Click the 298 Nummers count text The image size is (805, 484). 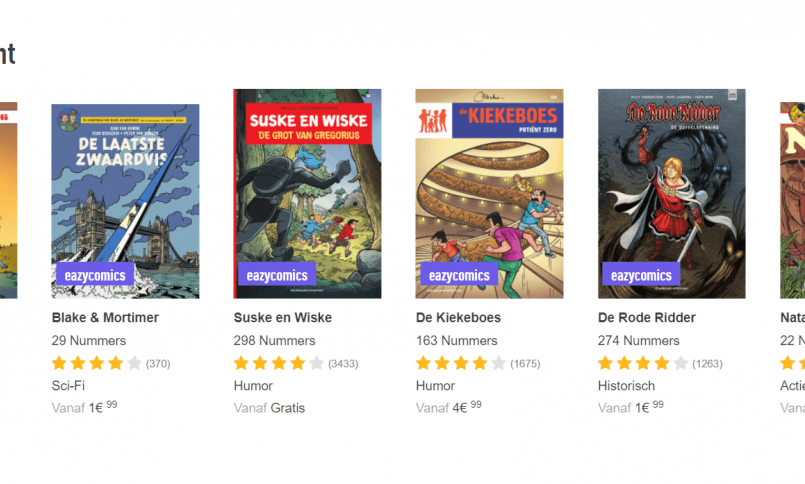point(275,340)
